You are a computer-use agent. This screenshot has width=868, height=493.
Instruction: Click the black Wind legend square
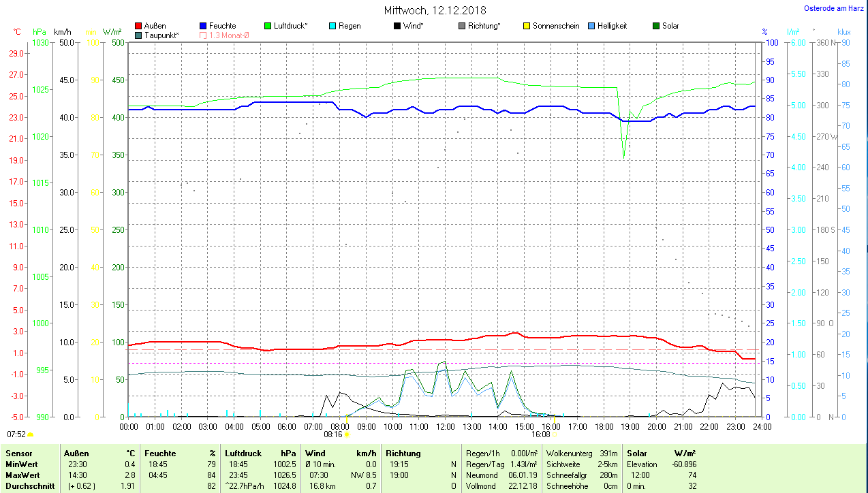coord(397,26)
